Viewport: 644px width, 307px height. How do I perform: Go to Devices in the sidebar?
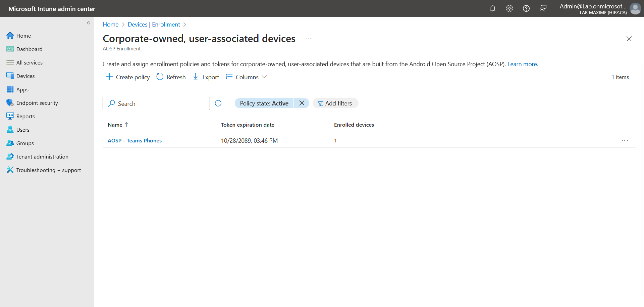pos(25,76)
